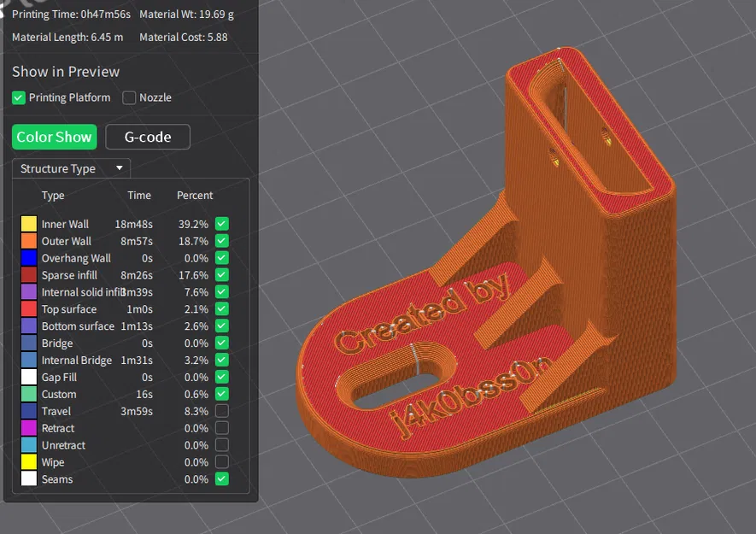Uncheck Overhang Wall visibility
The width and height of the screenshot is (756, 534).
pos(222,258)
